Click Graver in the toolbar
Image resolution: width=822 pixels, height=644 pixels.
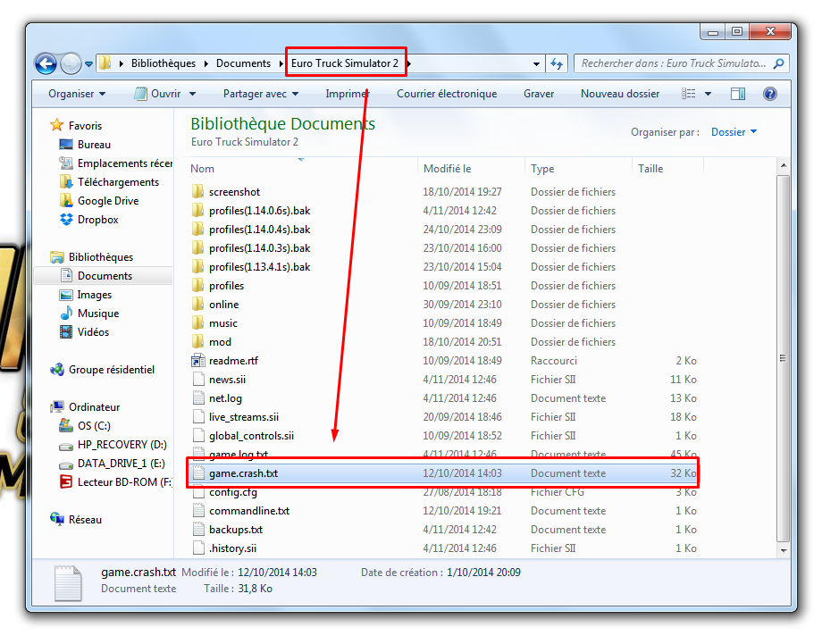pos(539,94)
